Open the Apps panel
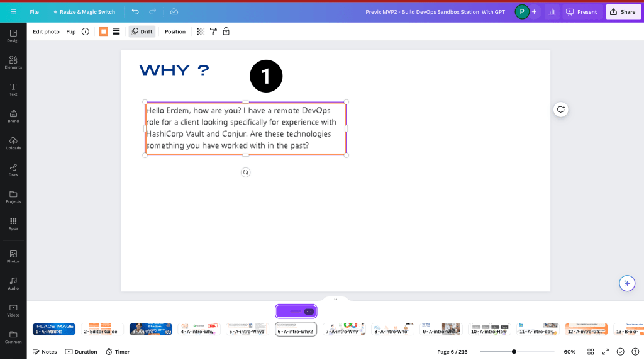 (x=13, y=223)
